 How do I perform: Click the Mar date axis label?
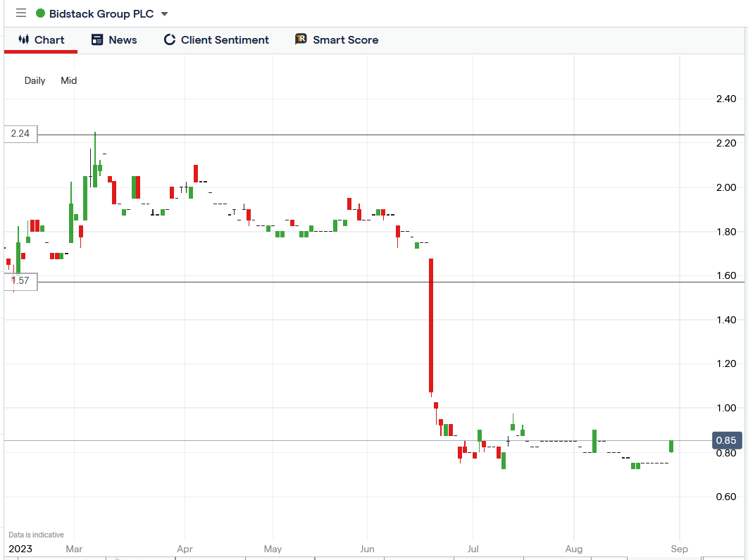(74, 549)
